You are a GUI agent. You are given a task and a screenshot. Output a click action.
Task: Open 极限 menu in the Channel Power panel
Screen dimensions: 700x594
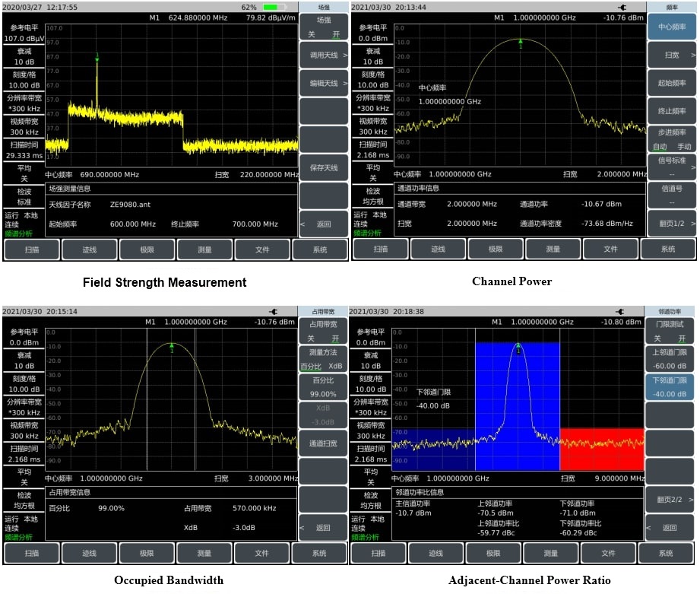[496, 249]
